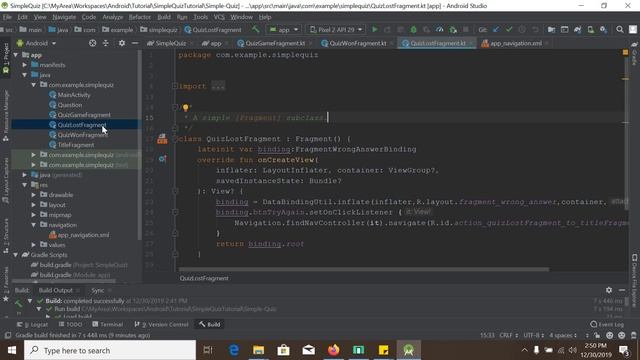
Task: Commit changes with the green checkmark icon
Action: tap(509, 29)
